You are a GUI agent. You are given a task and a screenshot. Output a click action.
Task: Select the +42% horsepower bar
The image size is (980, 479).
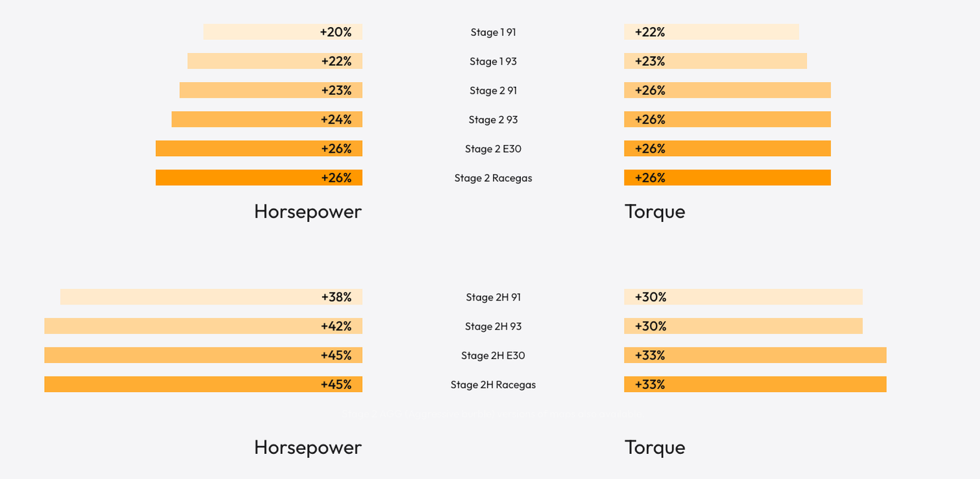coord(203,326)
